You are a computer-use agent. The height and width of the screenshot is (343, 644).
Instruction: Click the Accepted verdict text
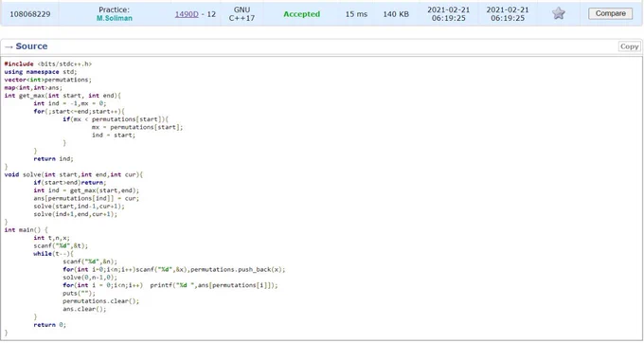301,14
